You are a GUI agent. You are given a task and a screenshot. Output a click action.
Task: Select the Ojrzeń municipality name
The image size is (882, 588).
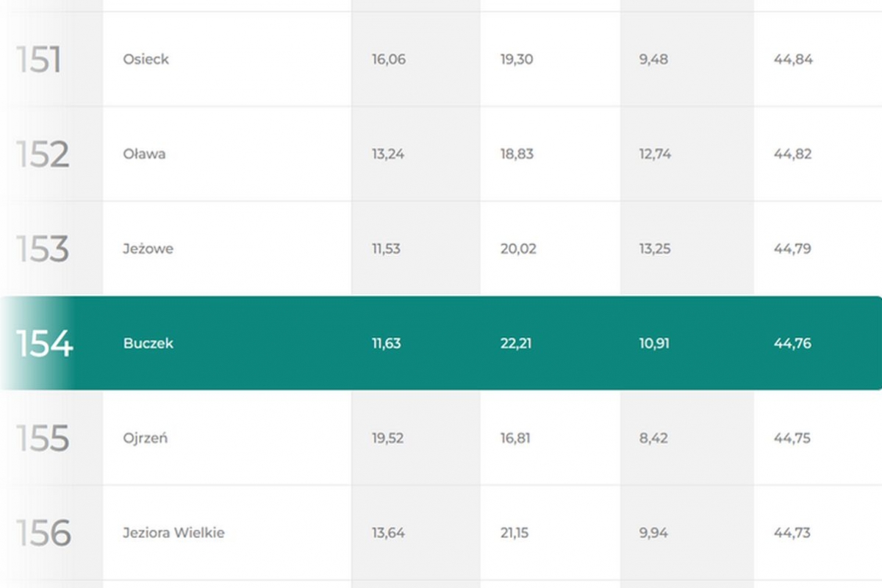(x=145, y=438)
